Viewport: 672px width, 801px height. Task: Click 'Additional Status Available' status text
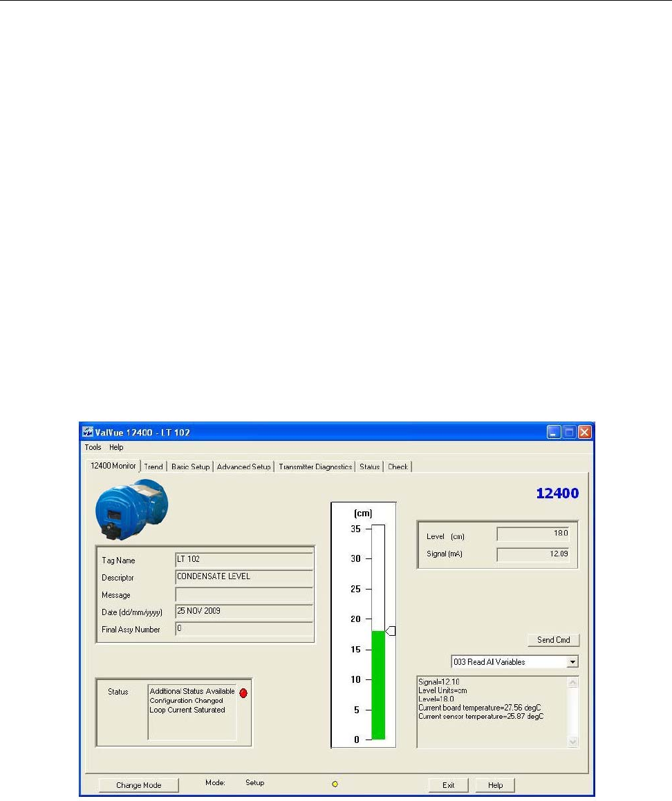(x=192, y=691)
